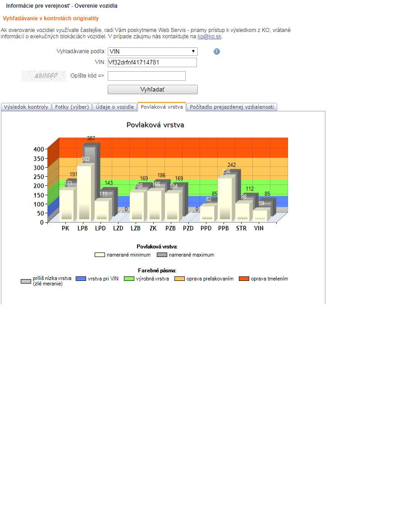
Task: Open the ko@ko.sk email link
Action: [210, 37]
